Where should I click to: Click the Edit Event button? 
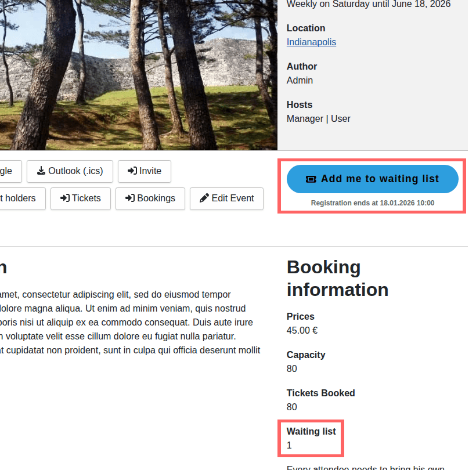[226, 198]
